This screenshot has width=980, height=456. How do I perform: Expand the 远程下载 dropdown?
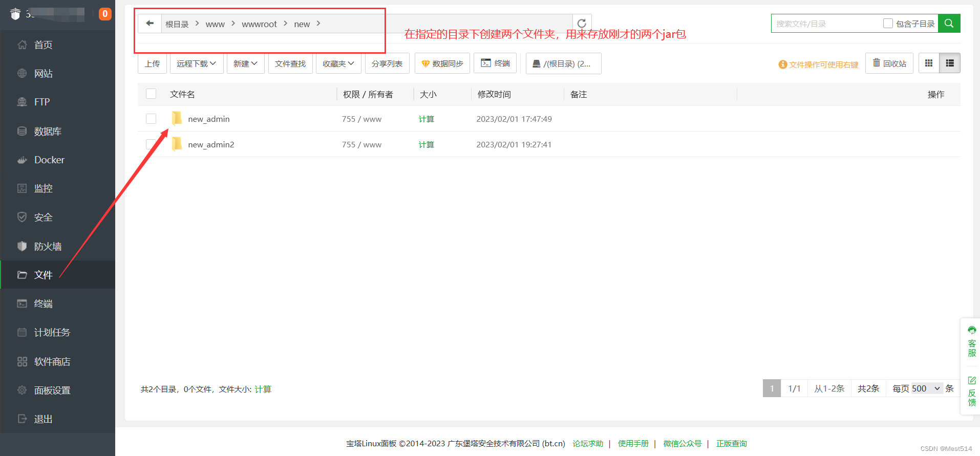coord(197,63)
